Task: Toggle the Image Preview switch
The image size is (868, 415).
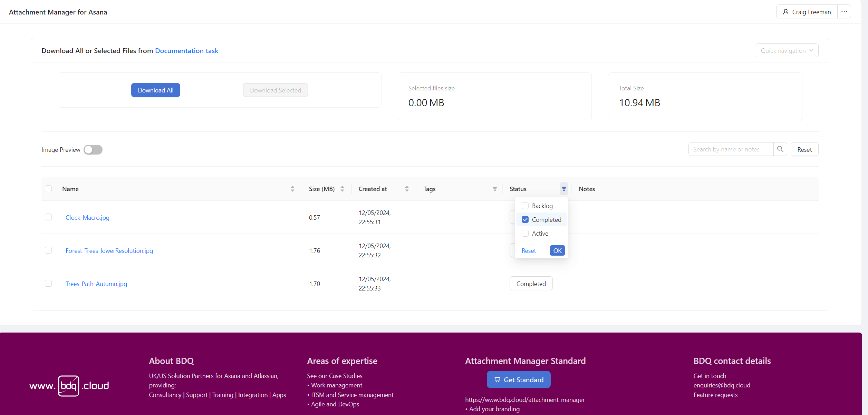Action: point(93,150)
